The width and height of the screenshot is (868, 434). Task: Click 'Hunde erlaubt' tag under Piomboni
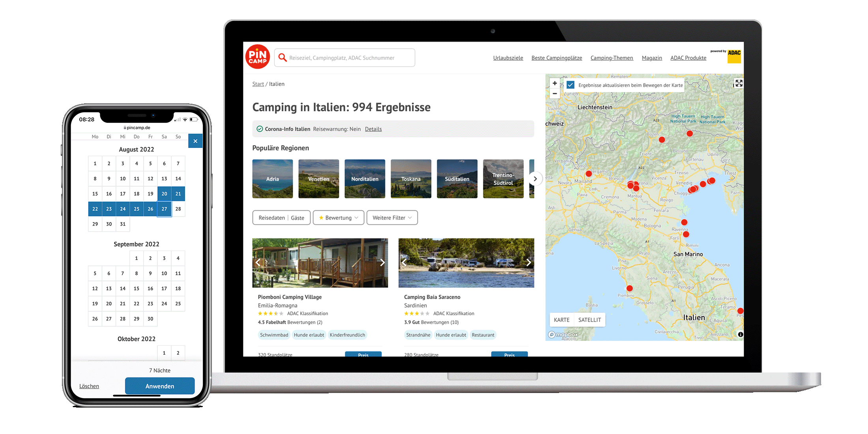tap(309, 335)
